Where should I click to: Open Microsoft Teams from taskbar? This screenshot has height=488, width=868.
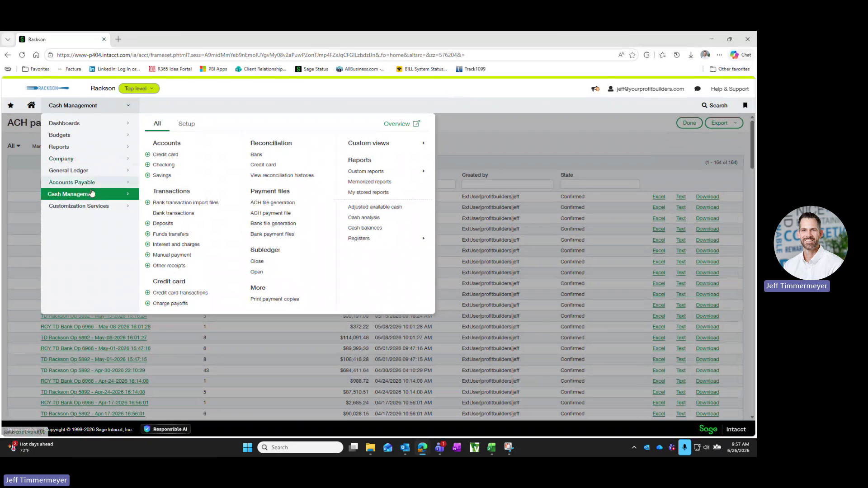click(439, 447)
